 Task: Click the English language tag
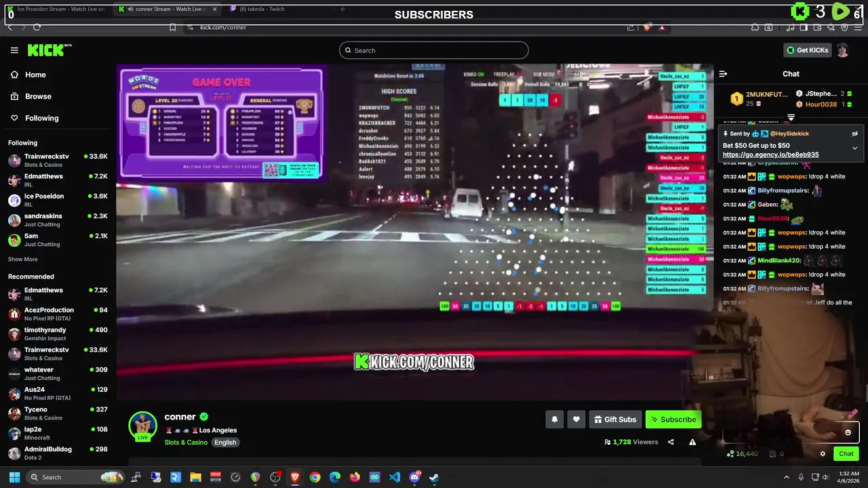pos(225,443)
